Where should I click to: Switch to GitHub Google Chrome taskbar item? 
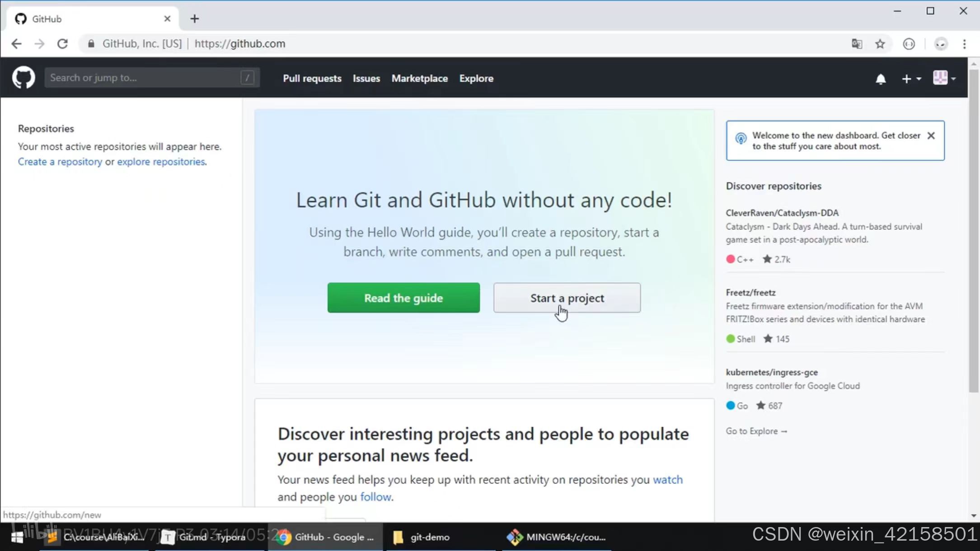click(x=325, y=537)
